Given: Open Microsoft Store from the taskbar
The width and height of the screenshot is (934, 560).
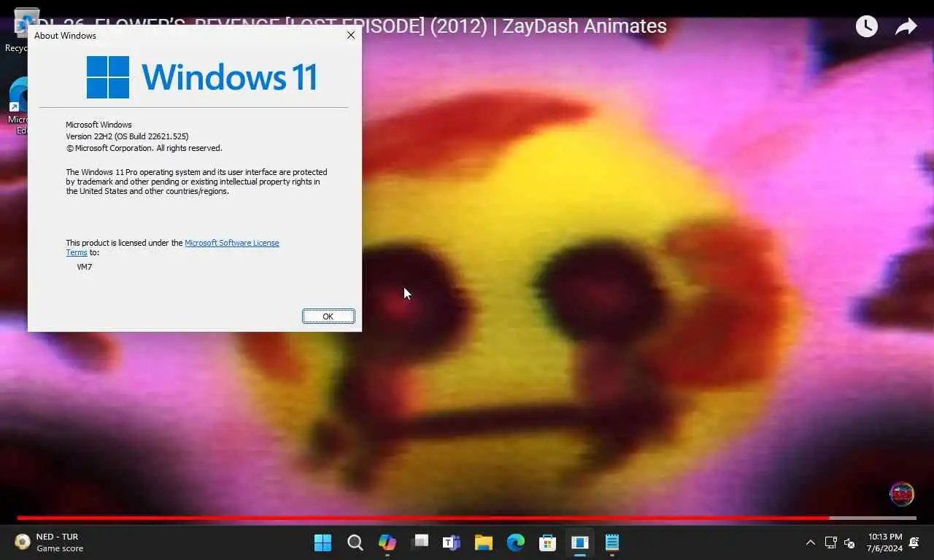Looking at the screenshot, I should tap(548, 542).
